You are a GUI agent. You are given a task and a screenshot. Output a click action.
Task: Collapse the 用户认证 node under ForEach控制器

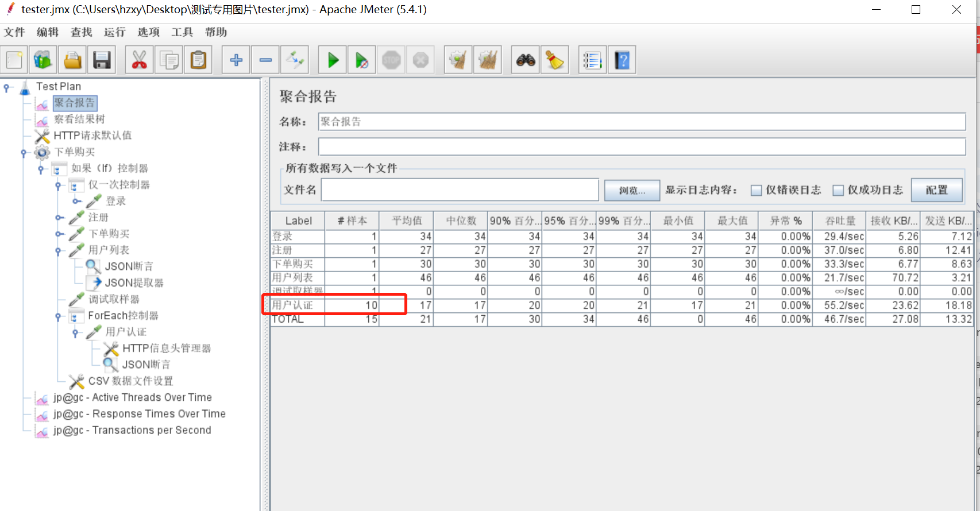75,332
